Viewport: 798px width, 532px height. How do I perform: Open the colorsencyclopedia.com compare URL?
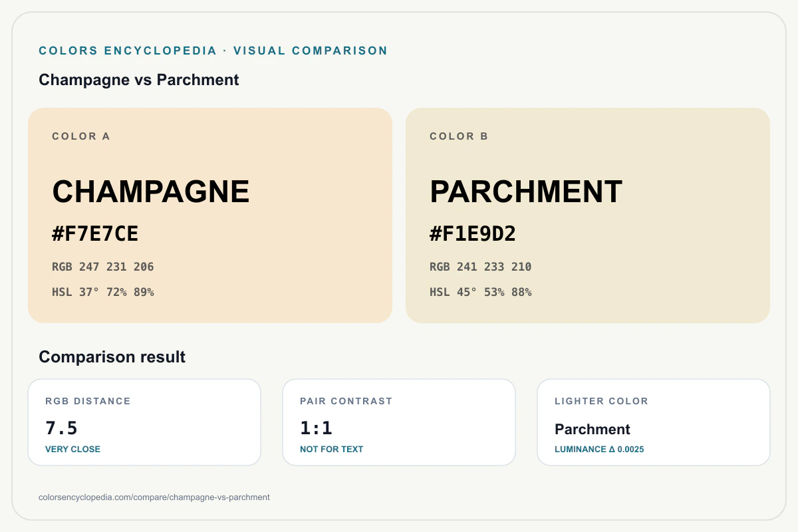pos(154,497)
